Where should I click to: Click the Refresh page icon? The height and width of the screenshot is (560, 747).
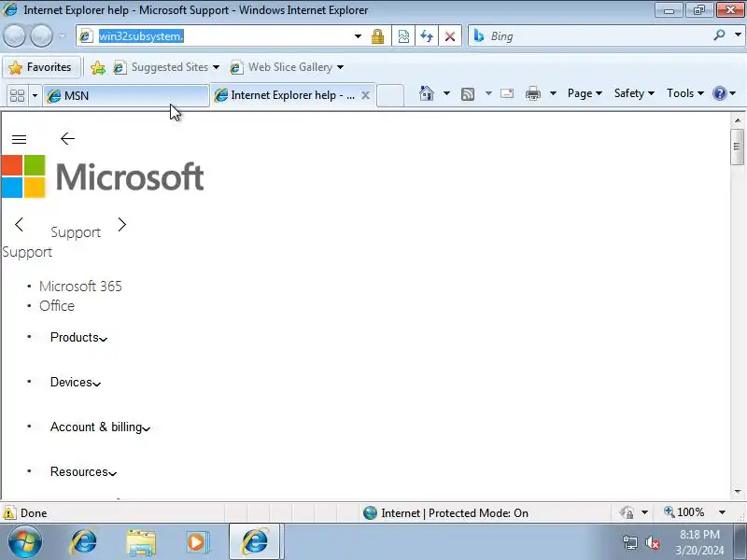click(427, 36)
